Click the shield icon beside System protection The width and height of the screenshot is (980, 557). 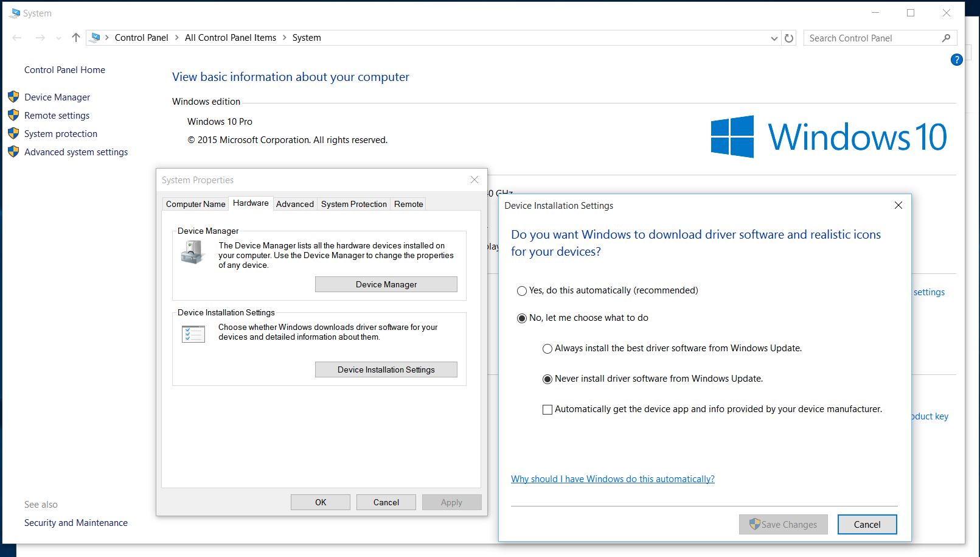(13, 133)
